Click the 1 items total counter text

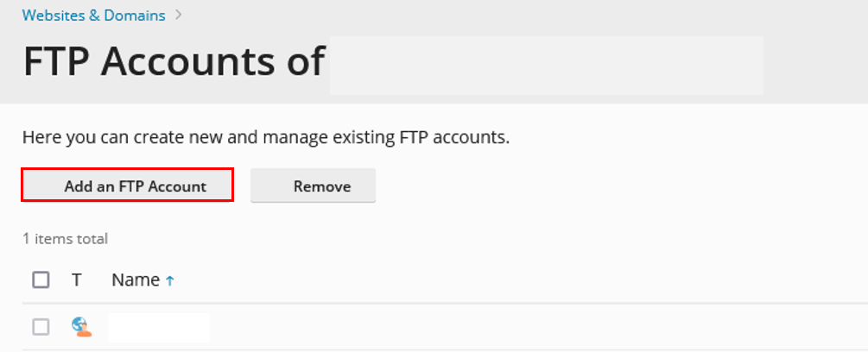(x=65, y=239)
